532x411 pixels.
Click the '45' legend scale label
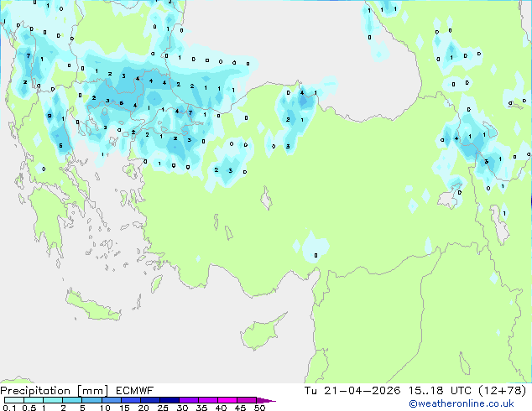240,408
